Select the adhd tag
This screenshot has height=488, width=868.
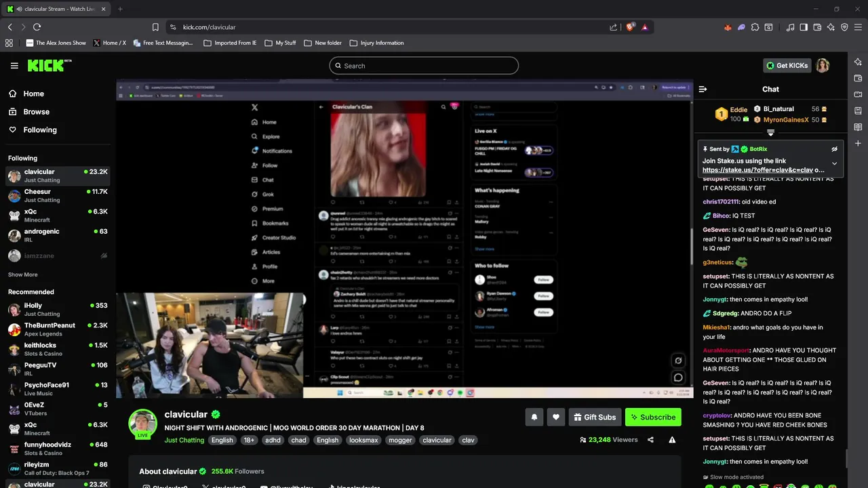[x=273, y=440]
